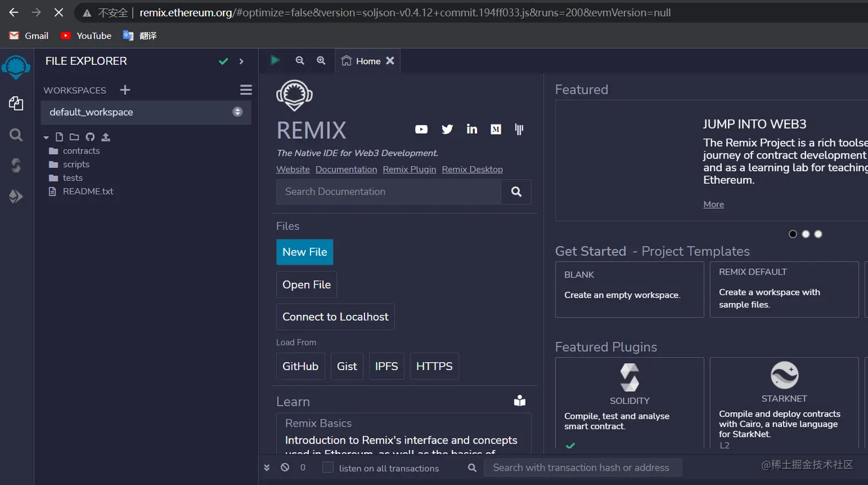Screen dimensions: 868x485
Task: Stop page loading with X button
Action: point(59,12)
